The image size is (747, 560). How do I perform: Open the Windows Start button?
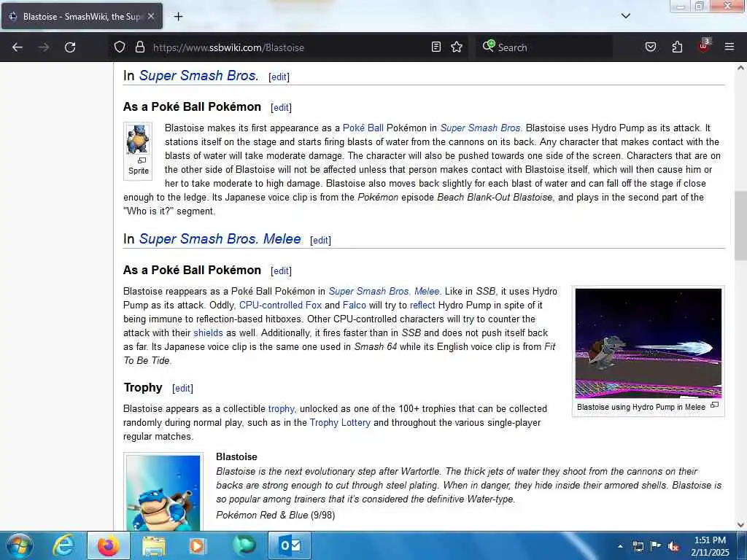click(19, 545)
